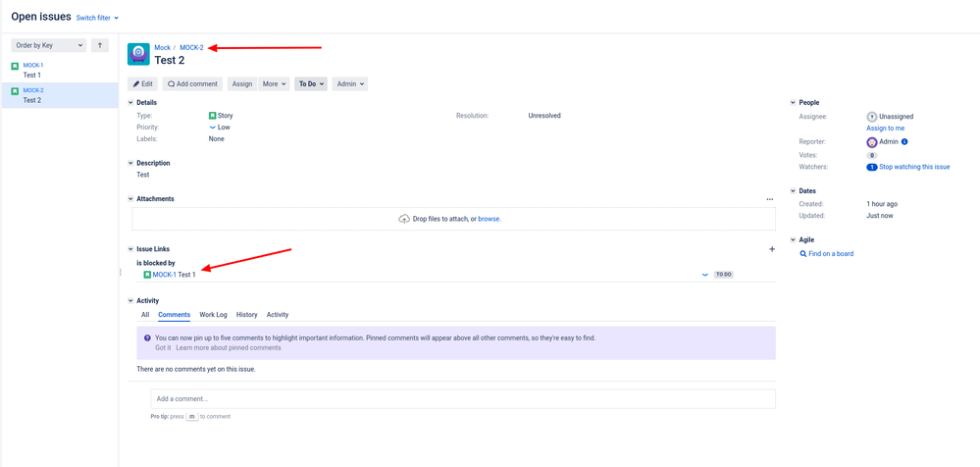Screen dimensions: 980x467
Task: Open the Admin dropdown menu
Action: click(x=349, y=83)
